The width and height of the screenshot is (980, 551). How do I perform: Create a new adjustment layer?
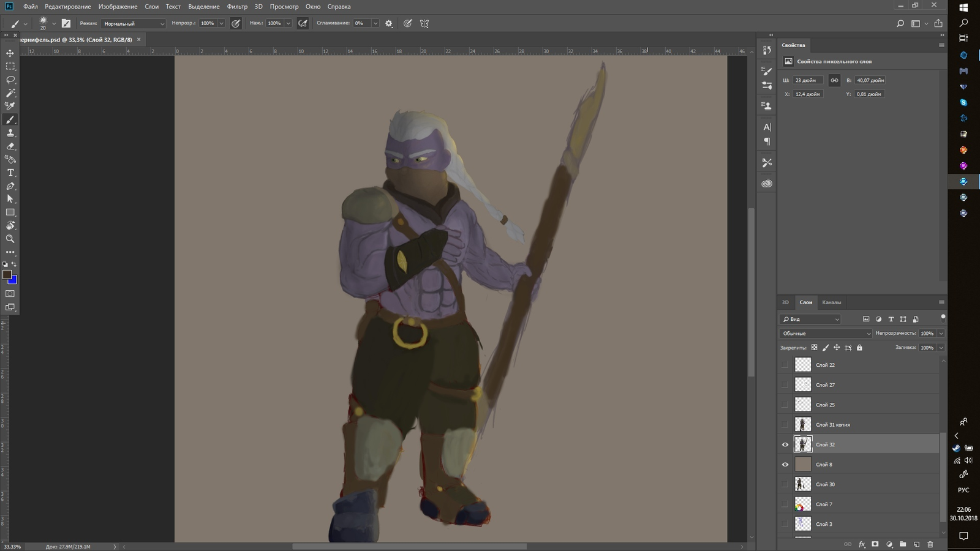pyautogui.click(x=889, y=544)
